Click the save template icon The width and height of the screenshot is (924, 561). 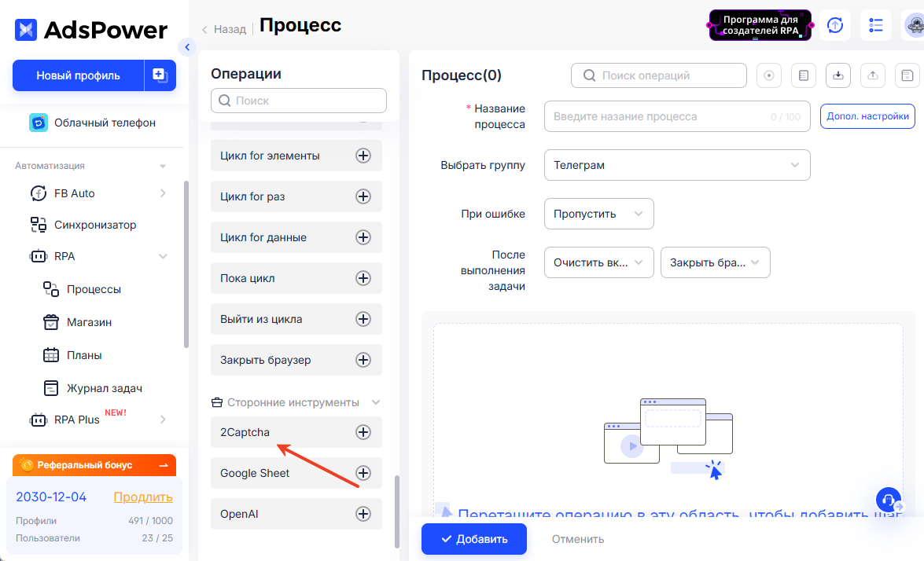907,75
